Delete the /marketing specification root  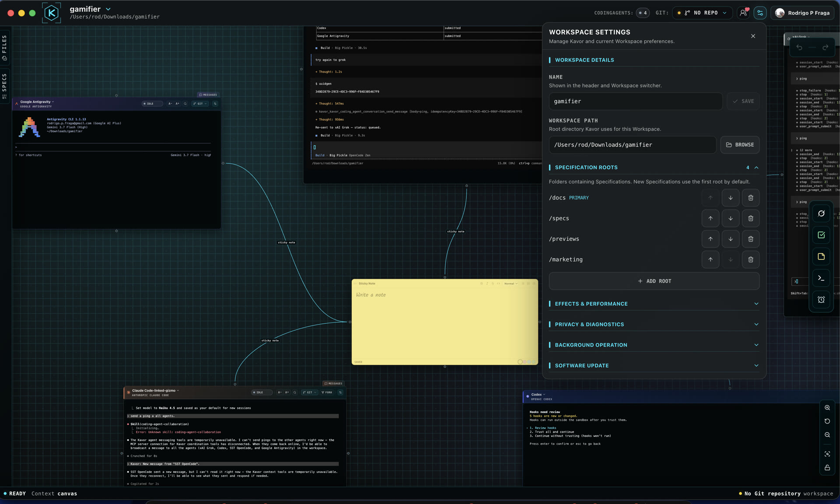[x=750, y=259]
